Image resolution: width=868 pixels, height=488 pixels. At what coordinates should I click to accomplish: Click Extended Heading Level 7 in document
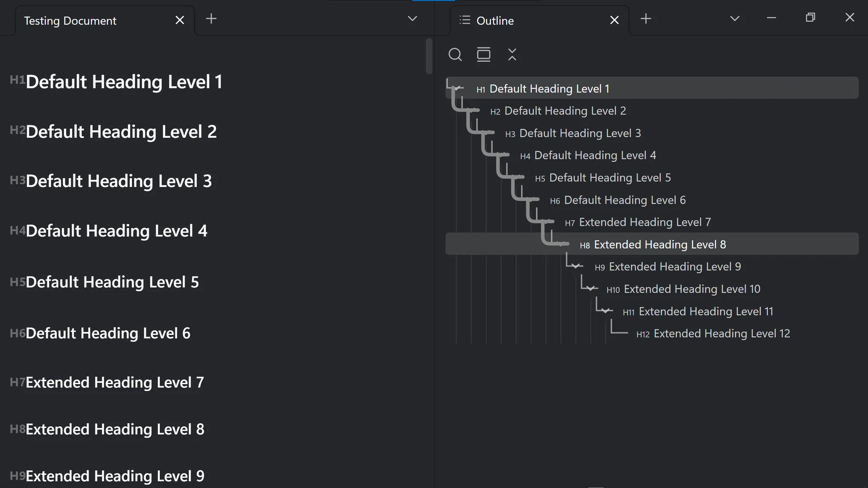115,382
